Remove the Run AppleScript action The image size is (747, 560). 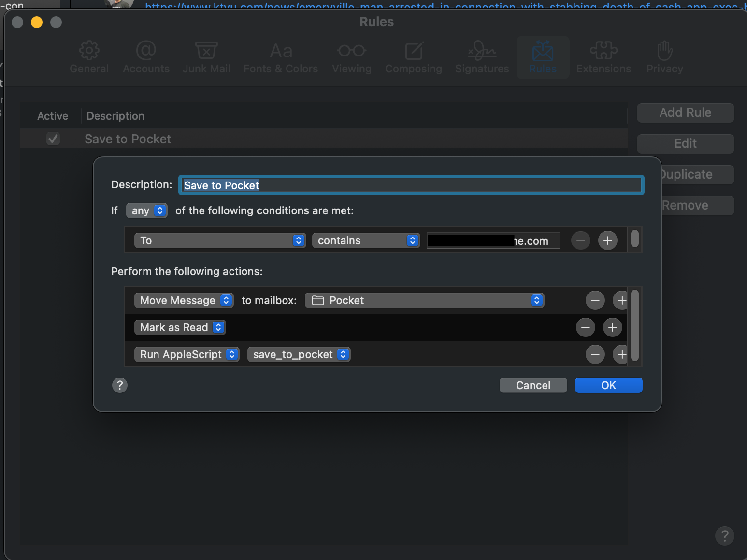pos(595,354)
